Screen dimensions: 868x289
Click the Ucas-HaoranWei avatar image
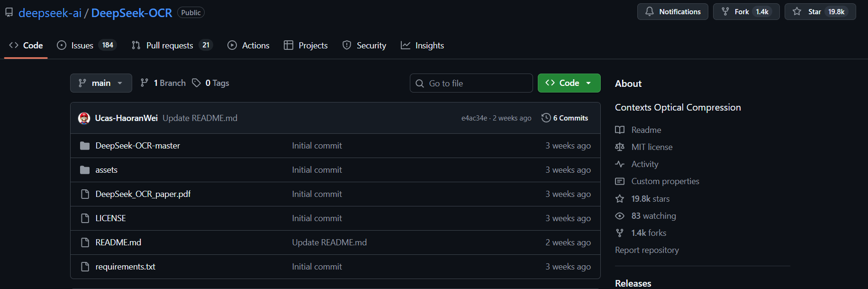[84, 118]
